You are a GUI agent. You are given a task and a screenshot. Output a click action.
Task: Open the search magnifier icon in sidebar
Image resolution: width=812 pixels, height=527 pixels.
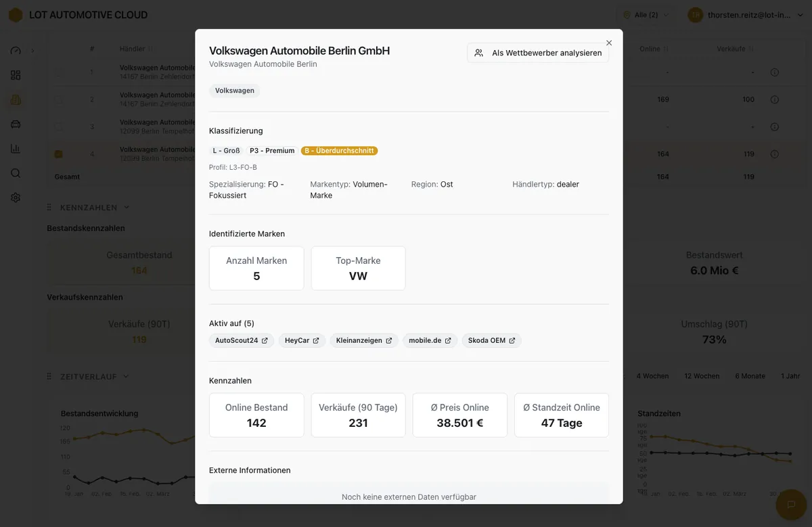(16, 173)
